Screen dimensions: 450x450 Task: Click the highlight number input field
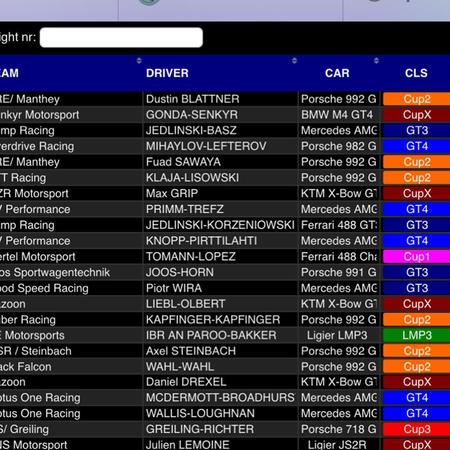[x=121, y=37]
